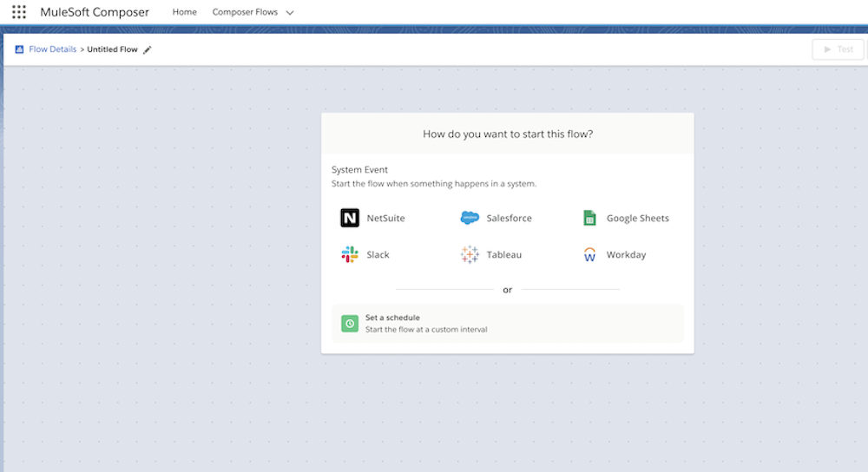The height and width of the screenshot is (472, 868).
Task: Choose the Google Sheets icon
Action: (589, 218)
